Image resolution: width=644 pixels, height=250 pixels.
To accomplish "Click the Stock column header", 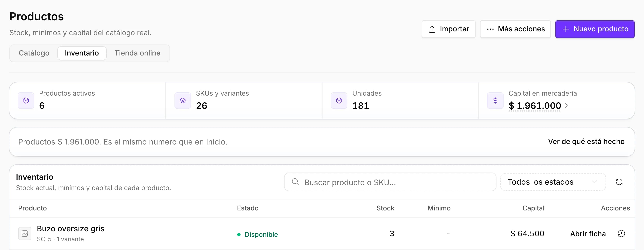I will (x=385, y=208).
